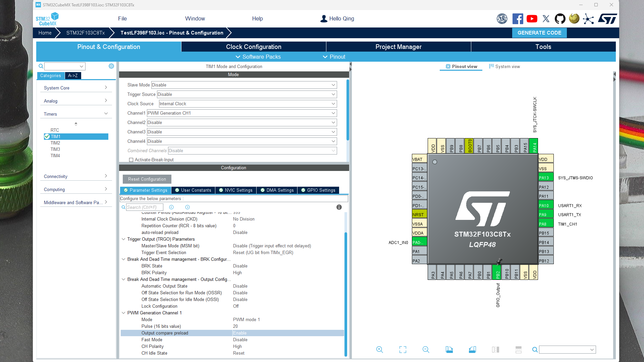Image resolution: width=644 pixels, height=362 pixels.
Task: Zoom in on the chip pinout
Action: 379,350
